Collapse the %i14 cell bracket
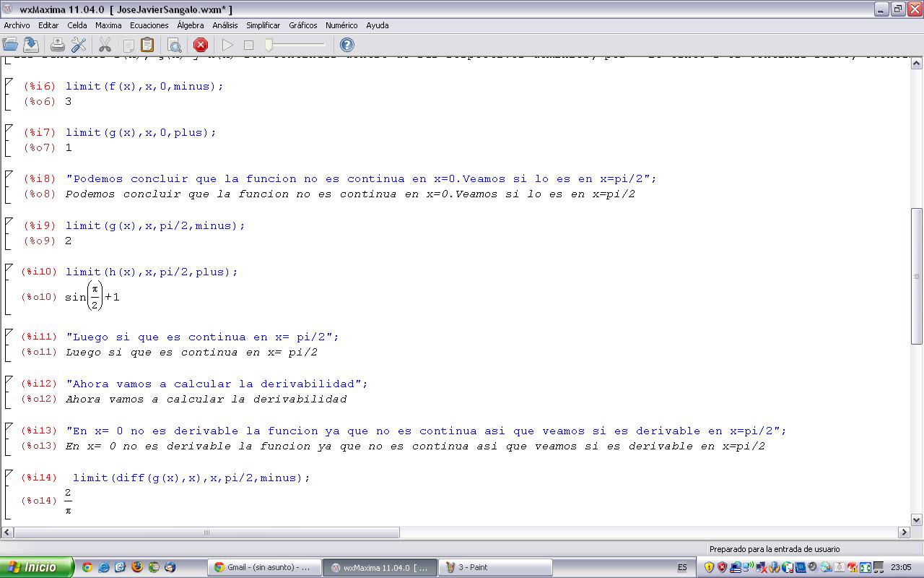 (x=7, y=494)
